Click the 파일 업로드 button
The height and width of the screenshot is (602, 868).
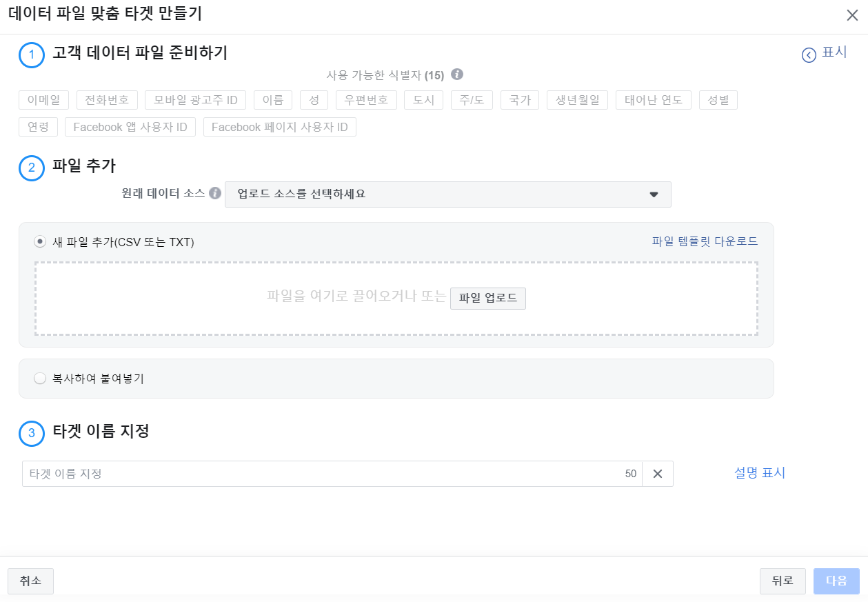(488, 298)
